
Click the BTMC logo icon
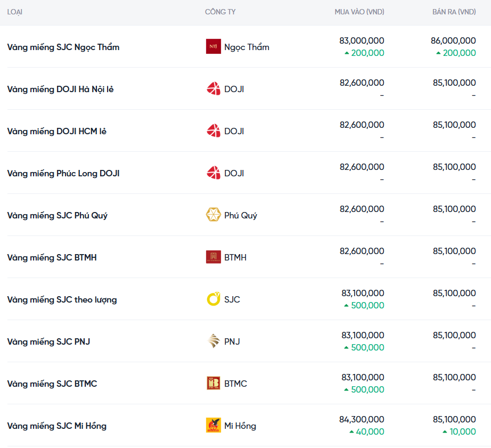[213, 383]
